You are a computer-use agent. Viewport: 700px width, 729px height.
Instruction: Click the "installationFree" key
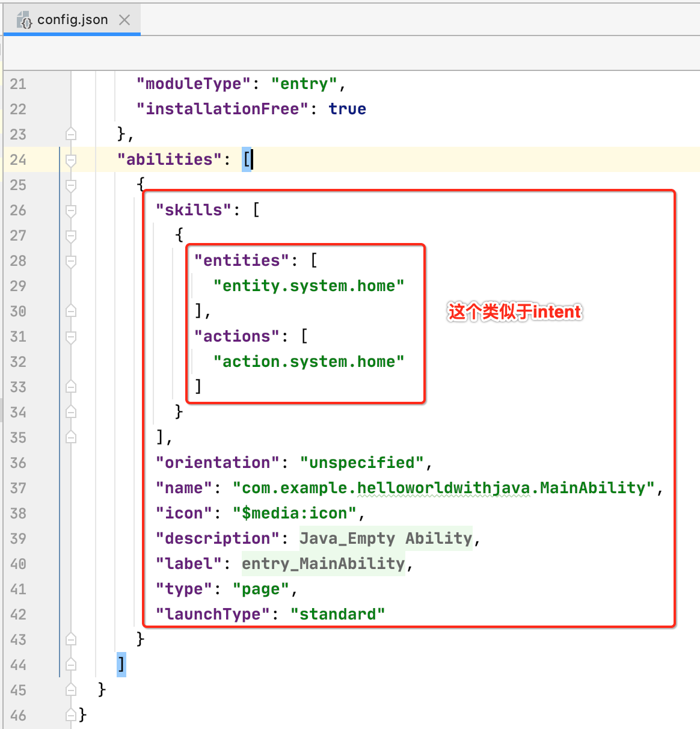click(223, 109)
